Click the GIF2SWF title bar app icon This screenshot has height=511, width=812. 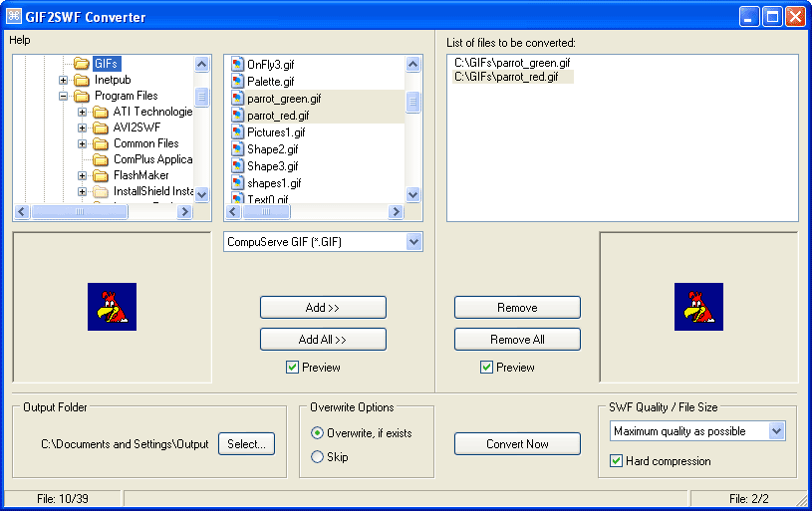pyautogui.click(x=14, y=17)
